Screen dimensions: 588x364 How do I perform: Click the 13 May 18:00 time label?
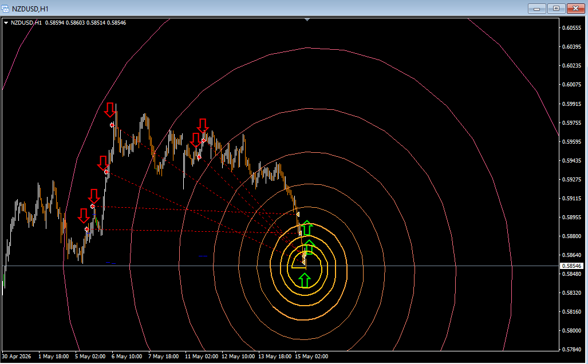(275, 357)
